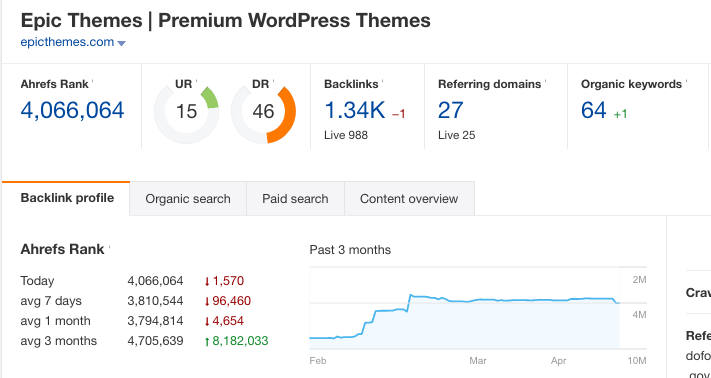
Task: Click the info icon by lower Ahrefs Rank heading
Action: coord(109,246)
